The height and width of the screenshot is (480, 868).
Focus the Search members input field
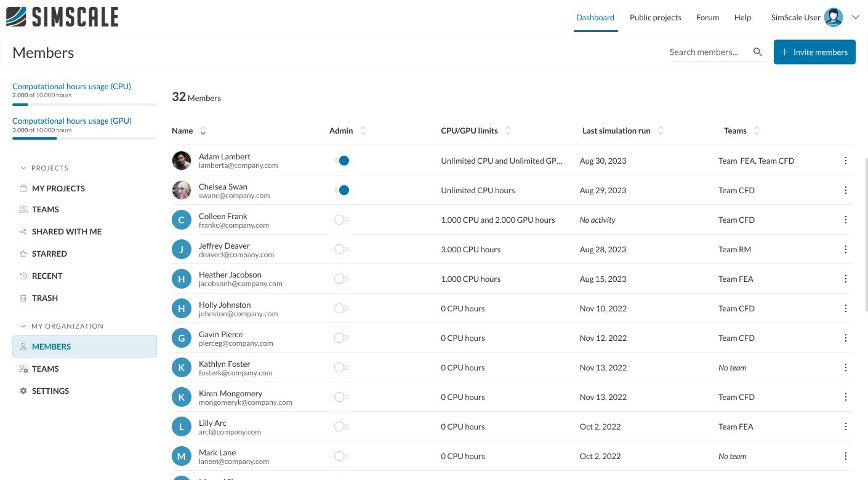tap(708, 52)
